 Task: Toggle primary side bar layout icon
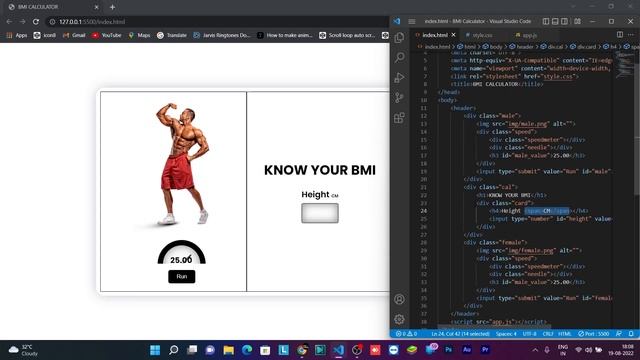[546, 21]
